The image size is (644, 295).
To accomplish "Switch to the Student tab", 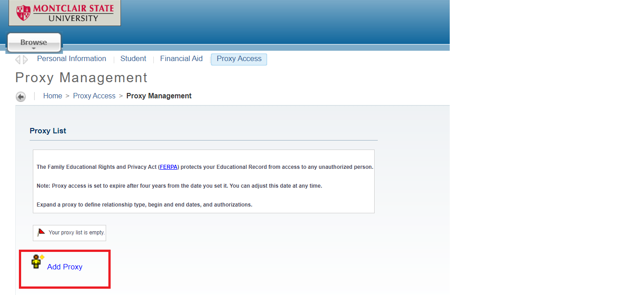I will coord(133,58).
